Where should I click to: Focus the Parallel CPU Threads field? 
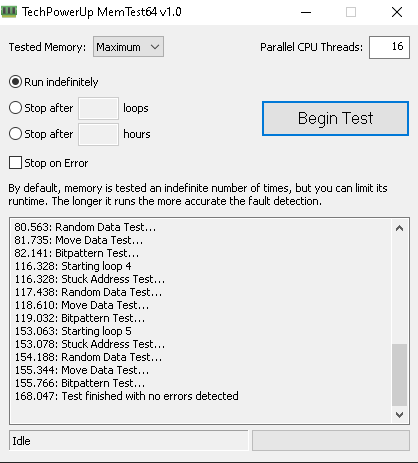pyautogui.click(x=389, y=47)
